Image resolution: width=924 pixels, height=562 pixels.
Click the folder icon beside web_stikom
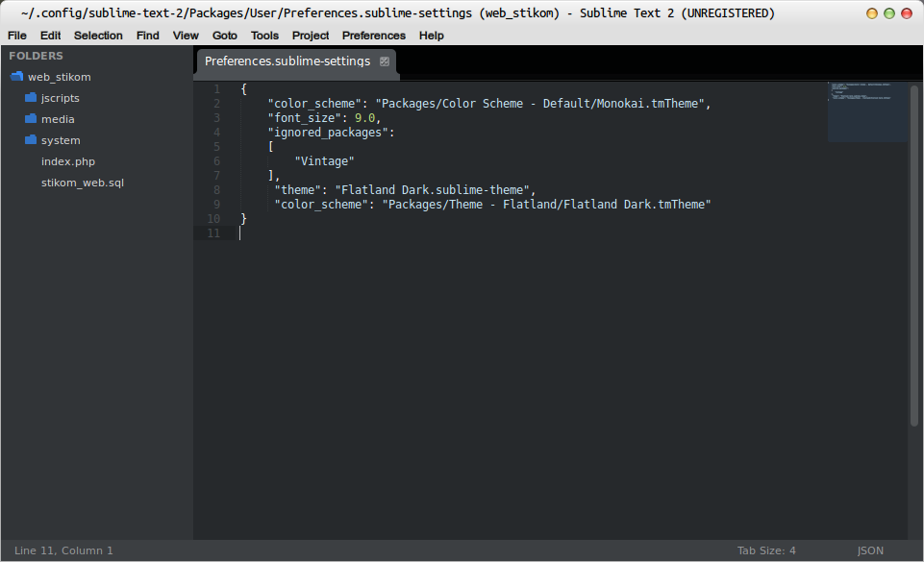(16, 77)
